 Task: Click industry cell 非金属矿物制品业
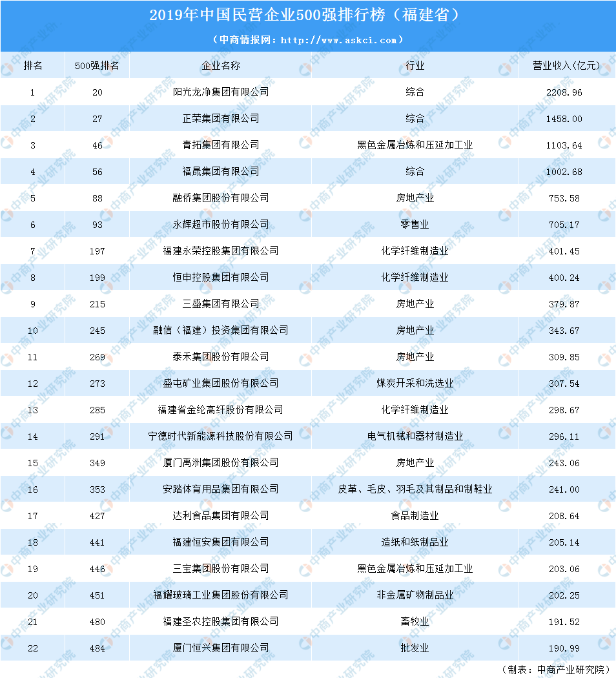click(x=415, y=595)
